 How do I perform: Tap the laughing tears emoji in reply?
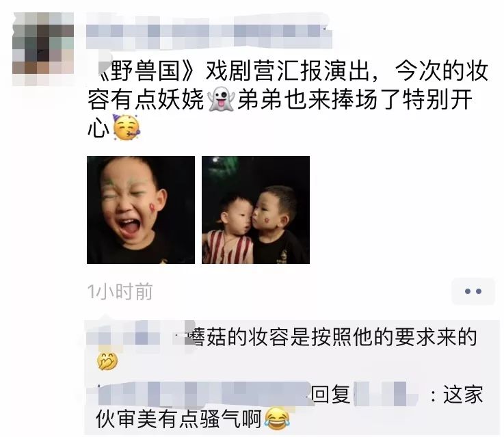(277, 419)
